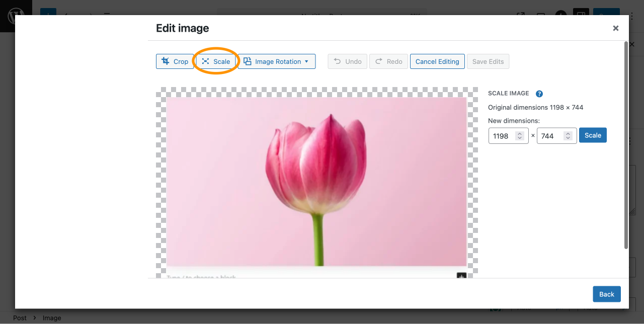Select the circled Scale tool
The width and height of the screenshot is (644, 324).
tap(216, 61)
